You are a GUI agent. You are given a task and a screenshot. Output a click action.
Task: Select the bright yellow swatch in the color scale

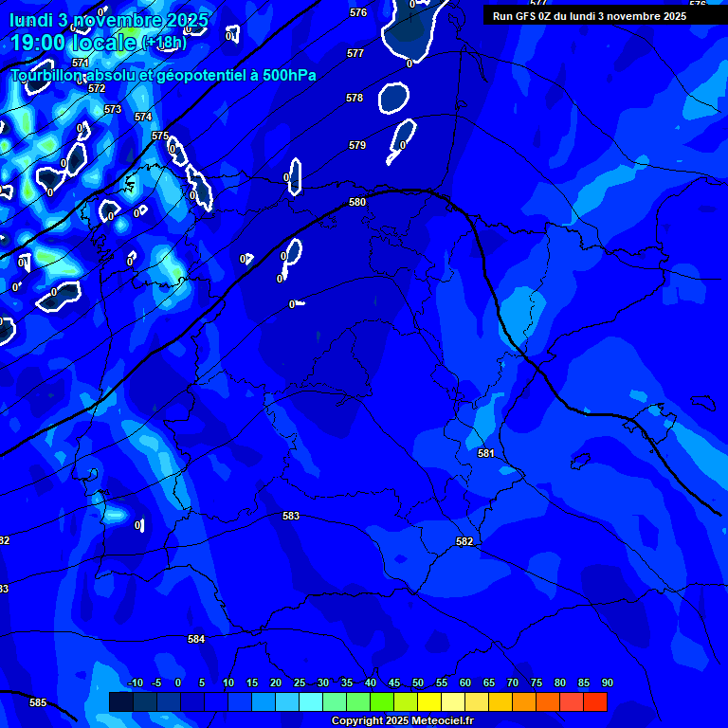point(429,702)
